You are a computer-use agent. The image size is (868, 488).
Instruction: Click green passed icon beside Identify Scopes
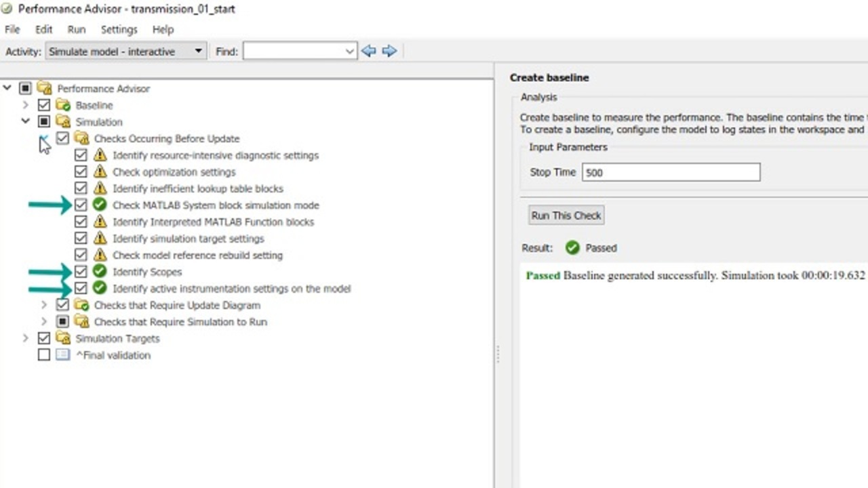pyautogui.click(x=100, y=272)
